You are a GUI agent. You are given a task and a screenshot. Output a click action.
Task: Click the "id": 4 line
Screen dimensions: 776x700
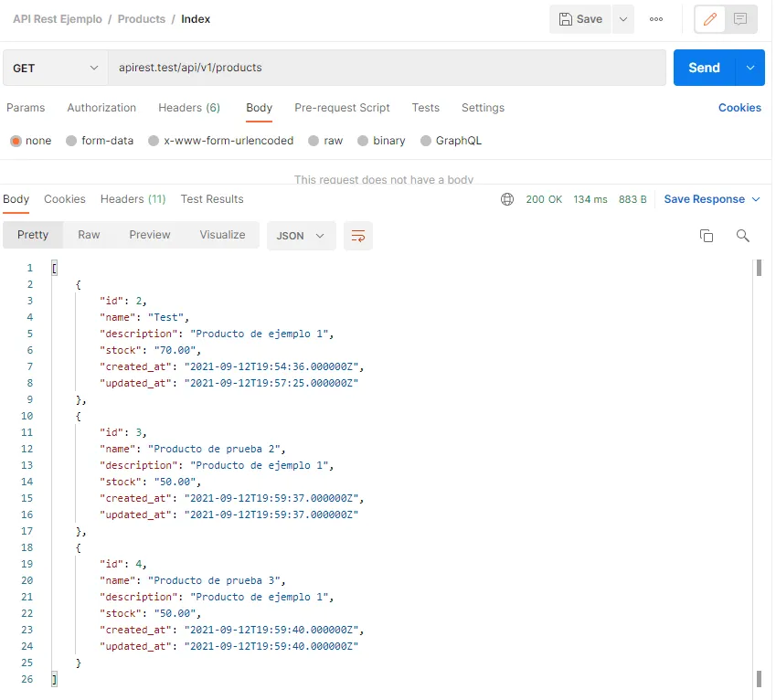122,564
